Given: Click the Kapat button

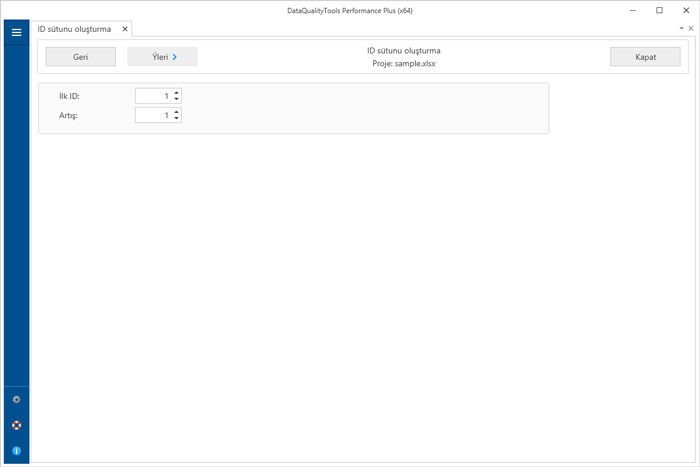Looking at the screenshot, I should click(646, 57).
